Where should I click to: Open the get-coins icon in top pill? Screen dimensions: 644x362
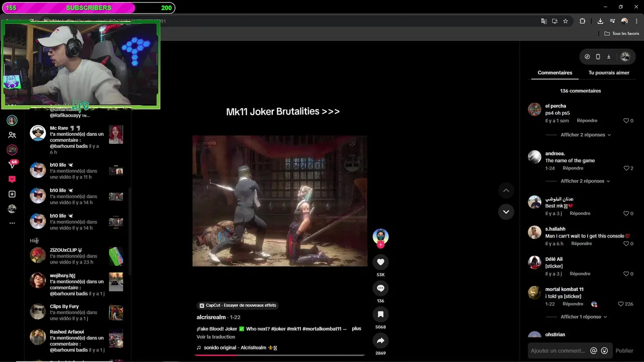point(587,57)
